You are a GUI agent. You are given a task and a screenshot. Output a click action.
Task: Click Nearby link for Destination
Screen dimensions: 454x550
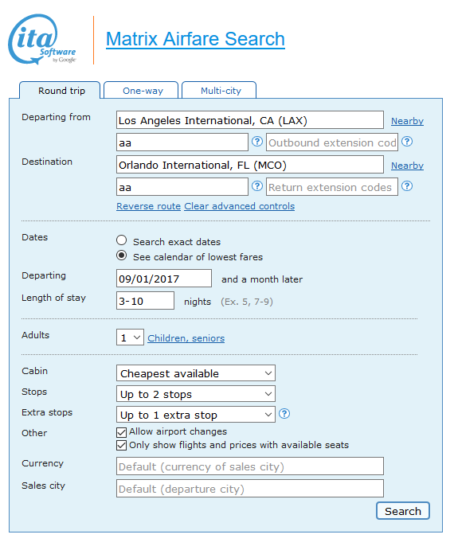(407, 166)
